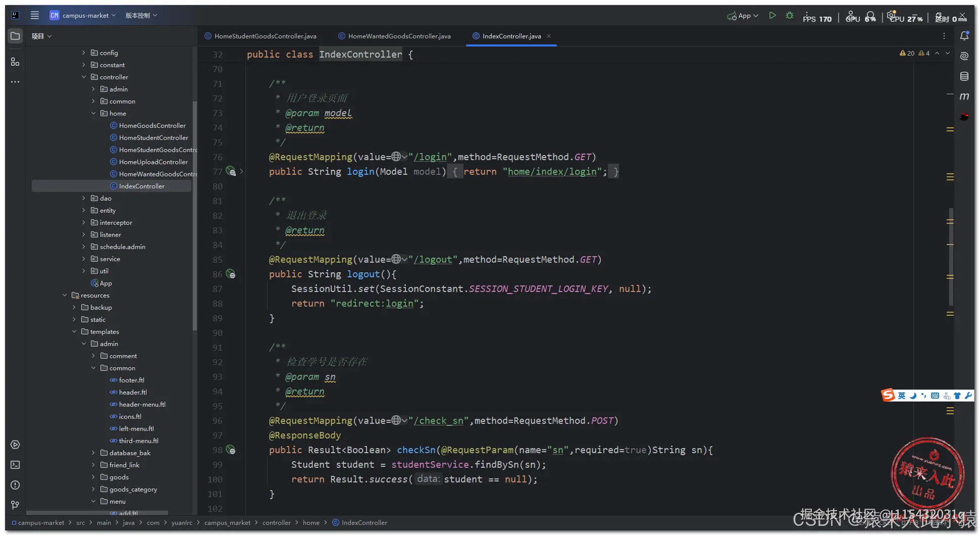
Task: Toggle the Sogou moon mode icon
Action: point(913,396)
